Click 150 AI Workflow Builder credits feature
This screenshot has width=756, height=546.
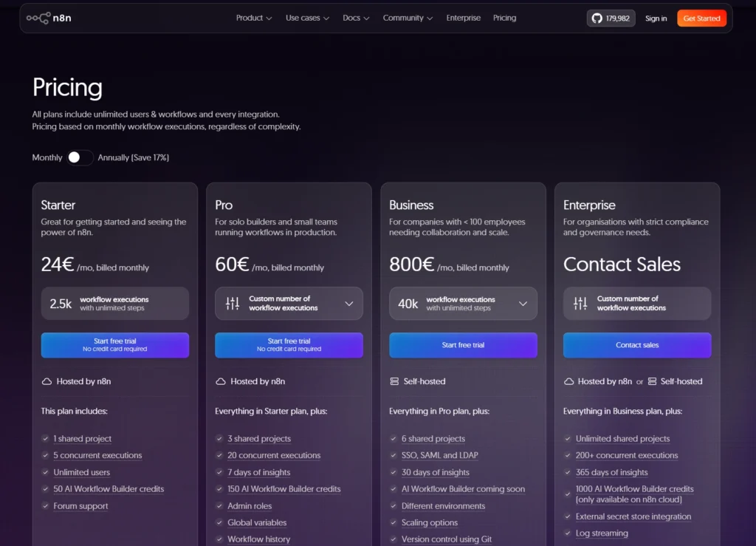coord(284,489)
